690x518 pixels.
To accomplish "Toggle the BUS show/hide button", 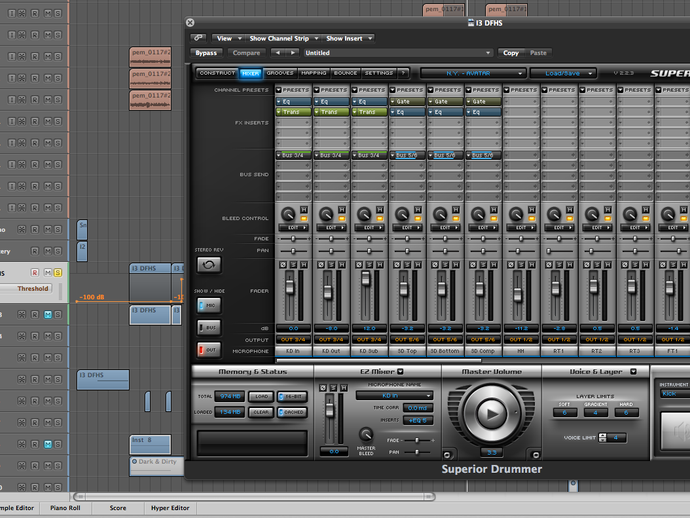I will [x=209, y=327].
